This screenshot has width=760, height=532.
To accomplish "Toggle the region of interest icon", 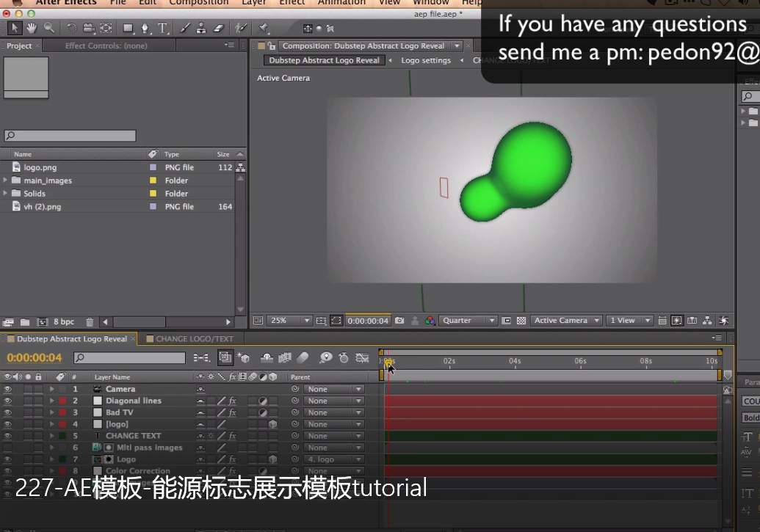I will pos(507,320).
